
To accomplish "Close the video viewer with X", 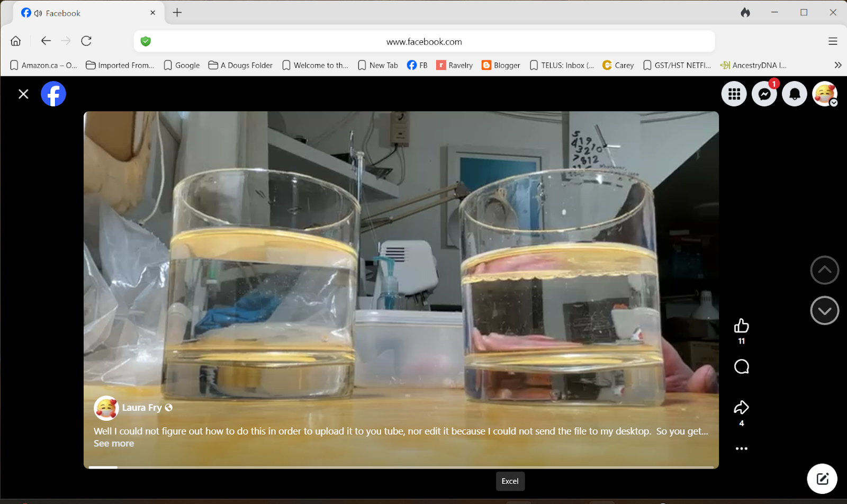I will point(23,94).
